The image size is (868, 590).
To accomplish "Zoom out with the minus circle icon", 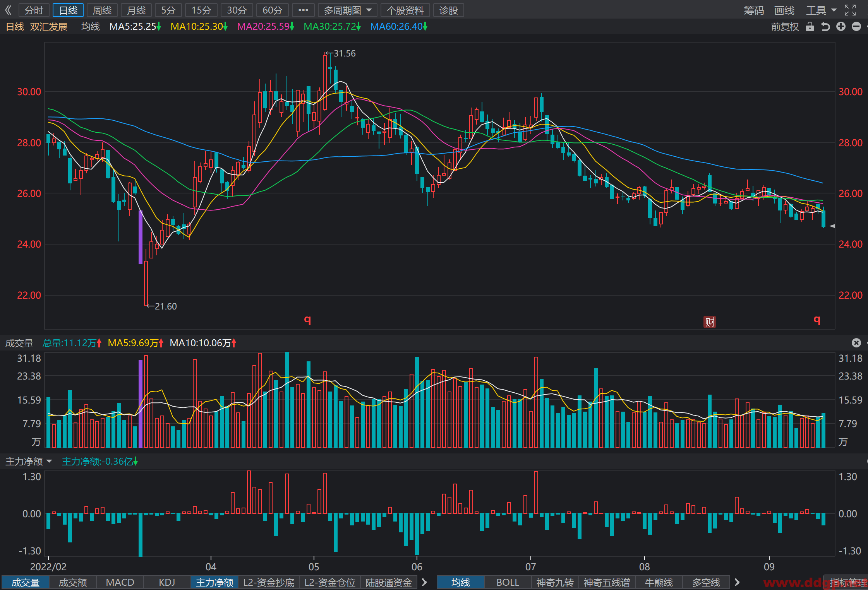I will point(856,26).
